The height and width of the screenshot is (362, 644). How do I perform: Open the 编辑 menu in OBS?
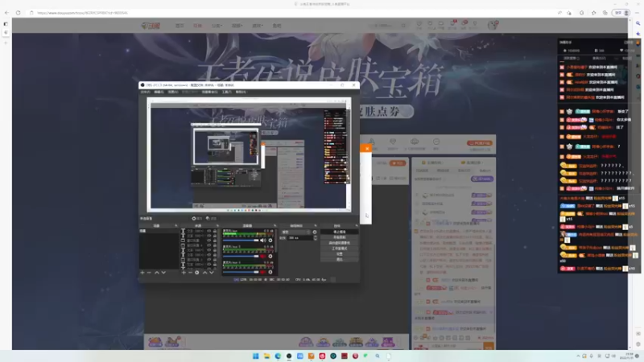pyautogui.click(x=159, y=92)
